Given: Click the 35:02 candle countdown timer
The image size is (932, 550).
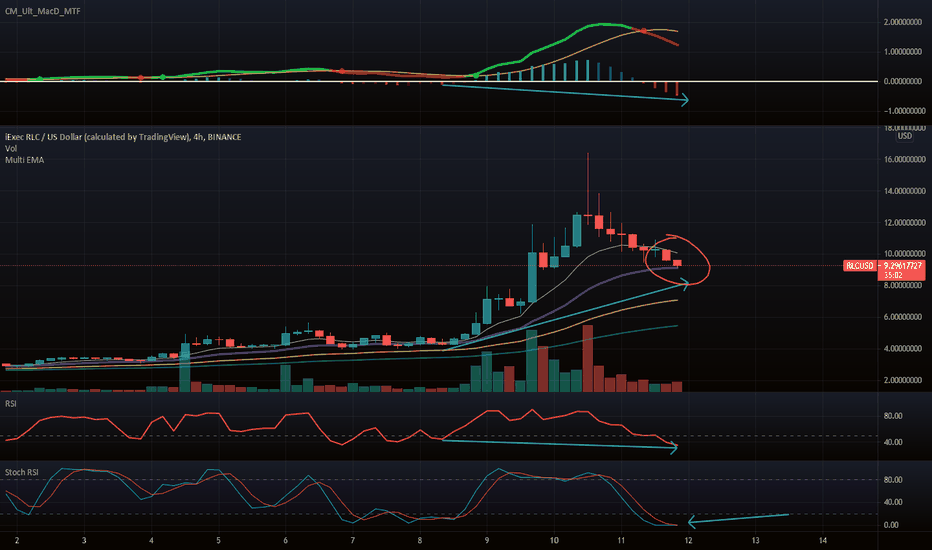Looking at the screenshot, I should pyautogui.click(x=893, y=275).
